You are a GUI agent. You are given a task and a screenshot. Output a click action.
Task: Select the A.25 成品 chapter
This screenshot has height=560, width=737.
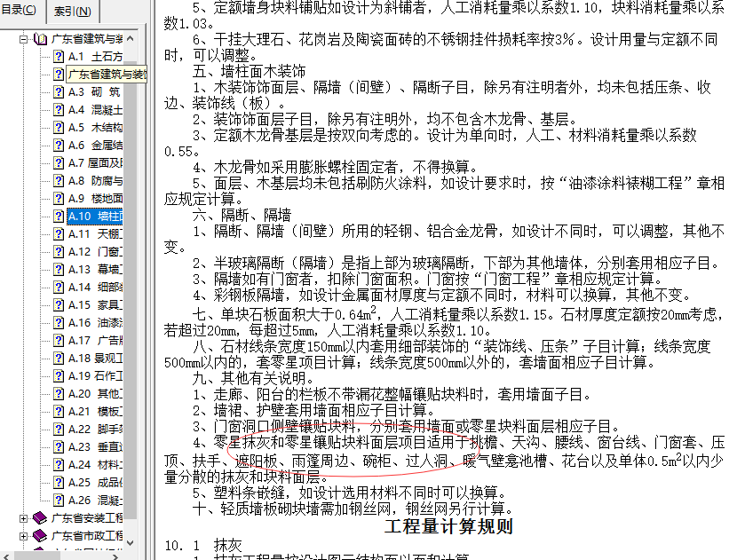95,483
